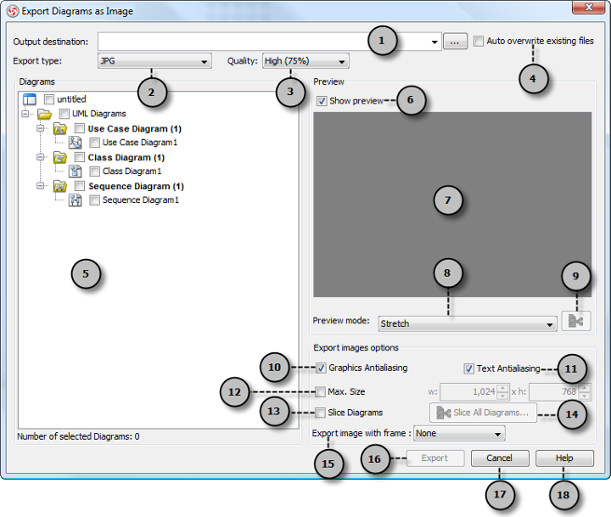The width and height of the screenshot is (611, 517).
Task: Click the Cancel button
Action: (500, 458)
